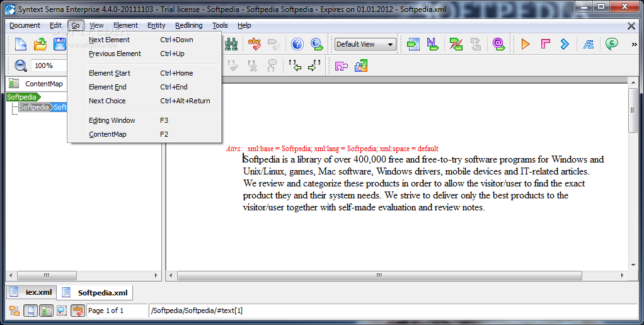The width and height of the screenshot is (644, 325).
Task: Click the zoom out magnifier icon
Action: [x=21, y=66]
